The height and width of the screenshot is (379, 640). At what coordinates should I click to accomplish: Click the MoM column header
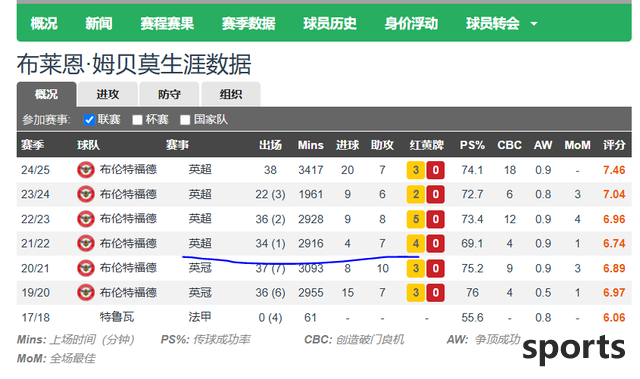[x=578, y=145]
